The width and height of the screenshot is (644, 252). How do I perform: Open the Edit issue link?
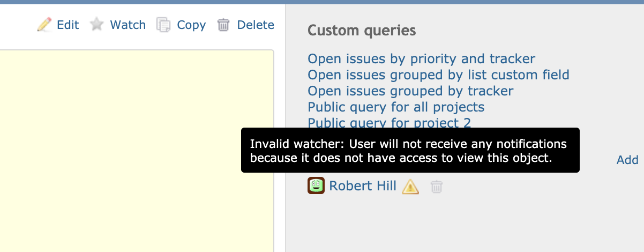[x=68, y=25]
